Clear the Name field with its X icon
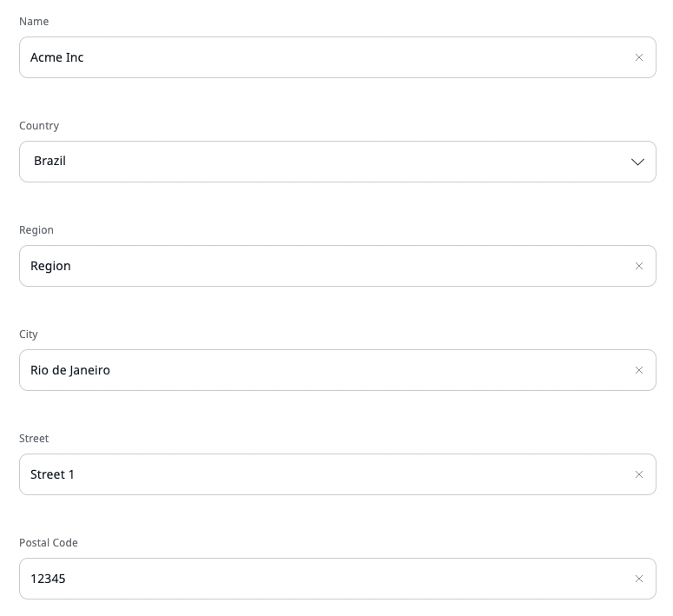 coord(639,57)
